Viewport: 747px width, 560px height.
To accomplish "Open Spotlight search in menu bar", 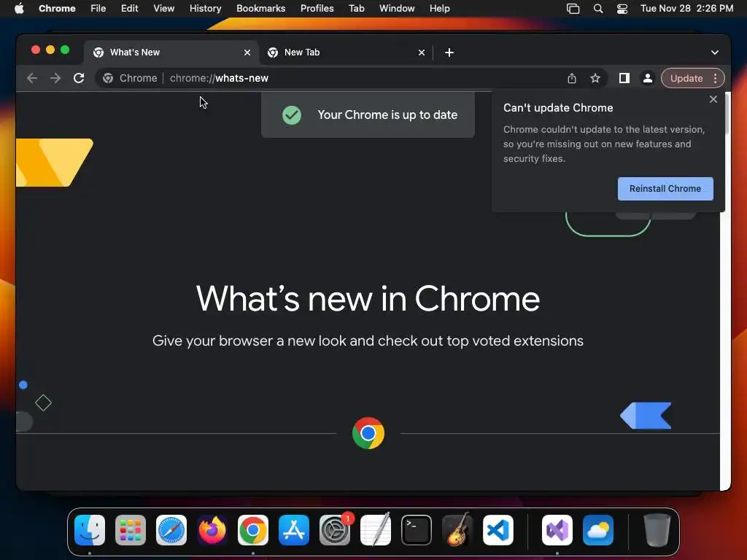I will [598, 9].
